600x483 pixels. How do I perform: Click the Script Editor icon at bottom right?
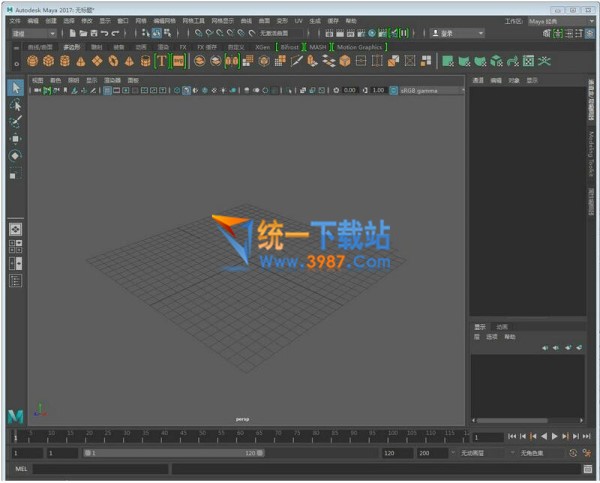click(588, 468)
